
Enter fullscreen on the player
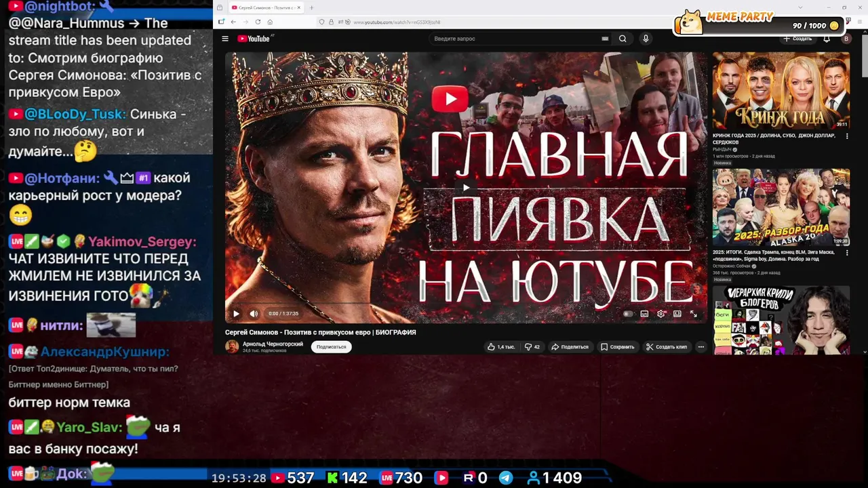694,314
